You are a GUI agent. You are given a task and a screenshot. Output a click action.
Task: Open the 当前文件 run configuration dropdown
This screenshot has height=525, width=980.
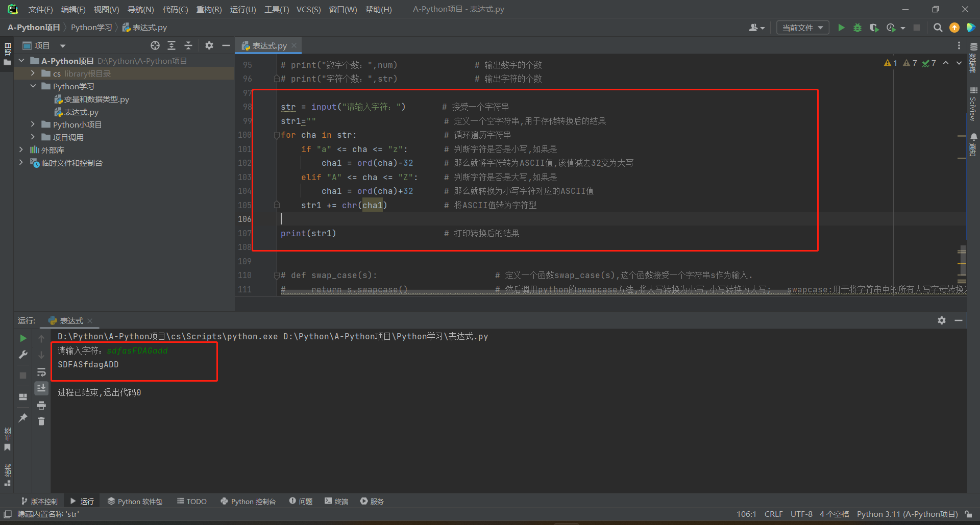tap(802, 28)
